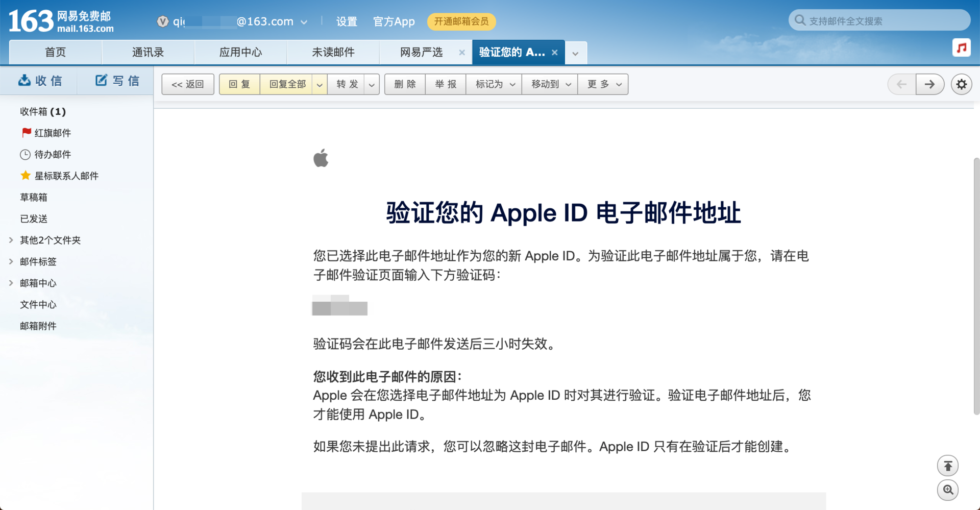The image size is (980, 510).
Task: Go to the next email arrow
Action: click(929, 84)
